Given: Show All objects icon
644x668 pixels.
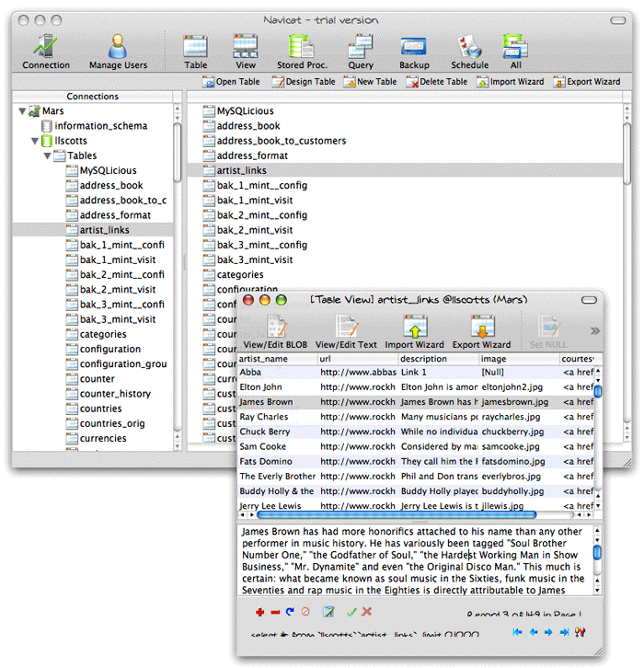Looking at the screenshot, I should pos(515,52).
